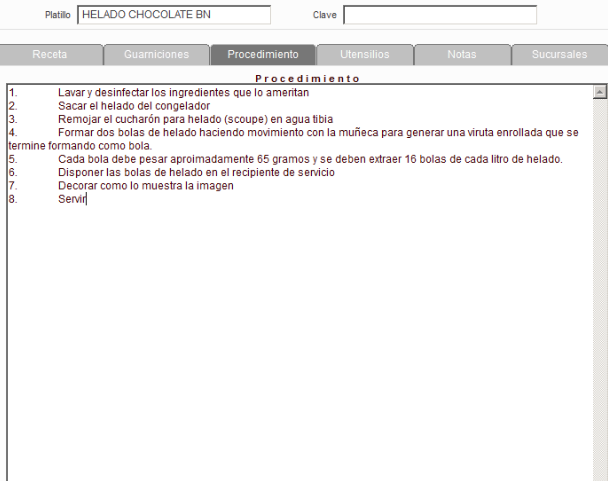Click the scrollbar up arrow
Screen dimensions: 608x481
pyautogui.click(x=600, y=92)
